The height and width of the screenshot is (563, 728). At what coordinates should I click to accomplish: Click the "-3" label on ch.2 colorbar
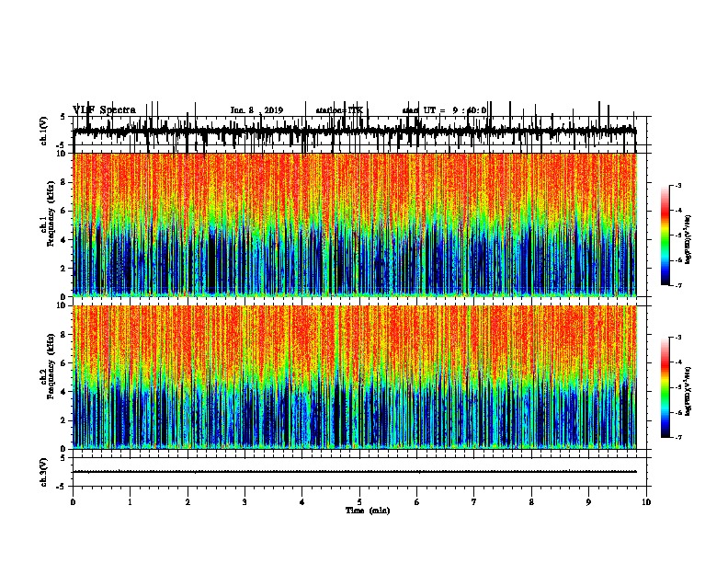[x=677, y=338]
